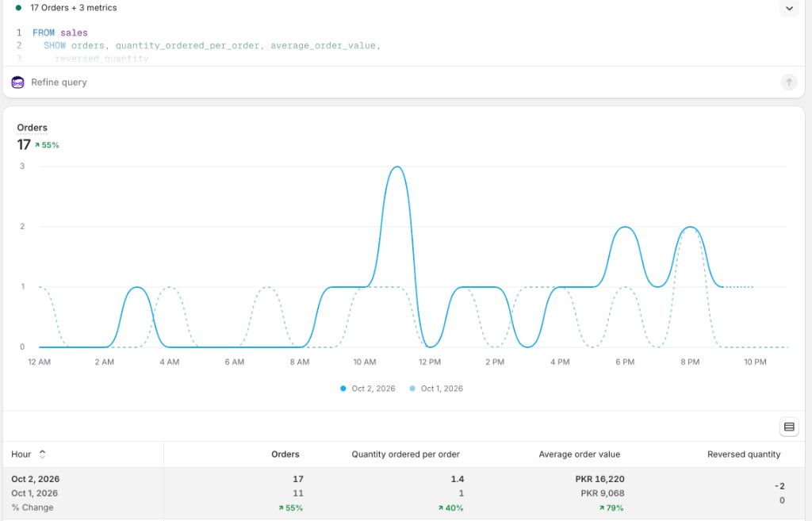Sort by the Hour column arrows icon
Screen dimensions: 812x521
[x=43, y=454]
